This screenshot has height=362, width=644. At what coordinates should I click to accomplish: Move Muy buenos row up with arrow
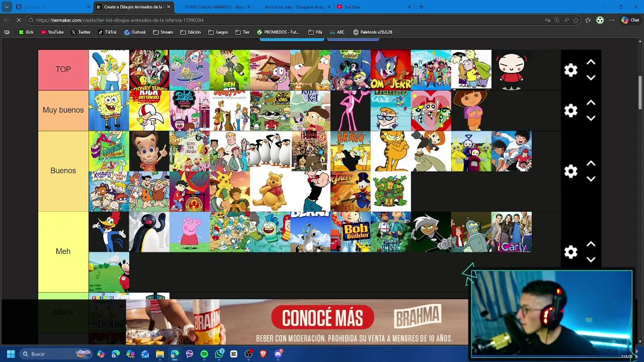(591, 103)
